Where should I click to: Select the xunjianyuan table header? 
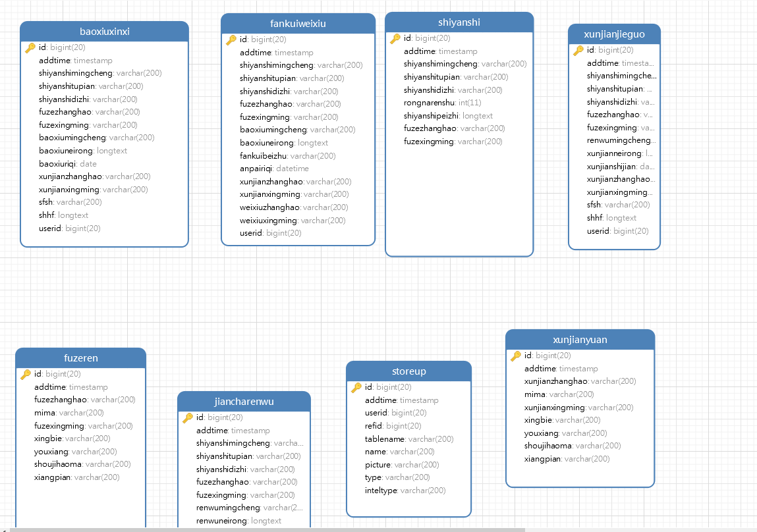point(580,340)
